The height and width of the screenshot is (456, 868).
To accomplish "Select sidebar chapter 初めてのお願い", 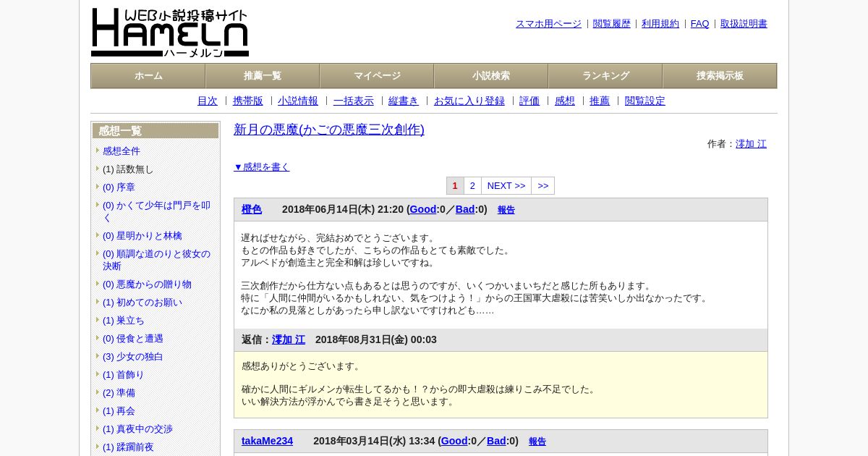I will click(142, 303).
